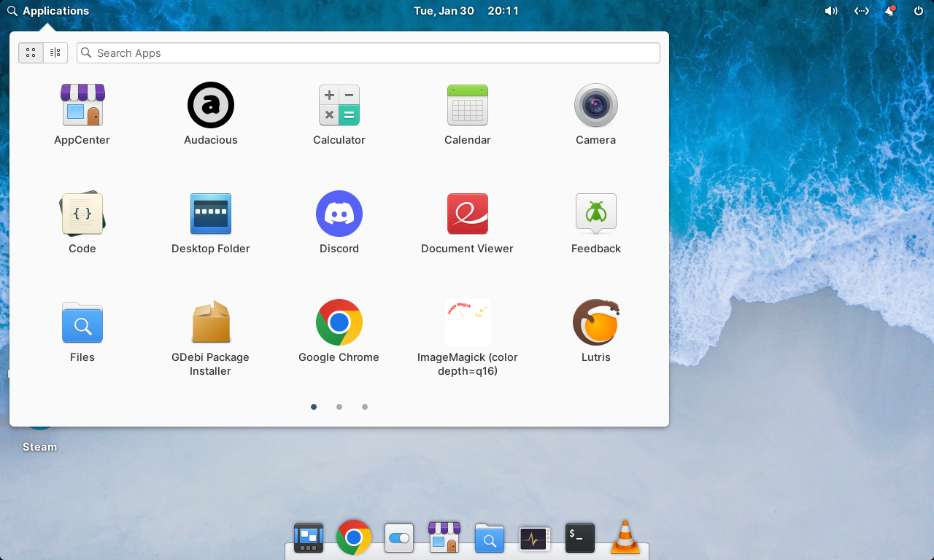934x560 pixels.
Task: Launch AppCenter from the apps grid
Action: point(82,114)
